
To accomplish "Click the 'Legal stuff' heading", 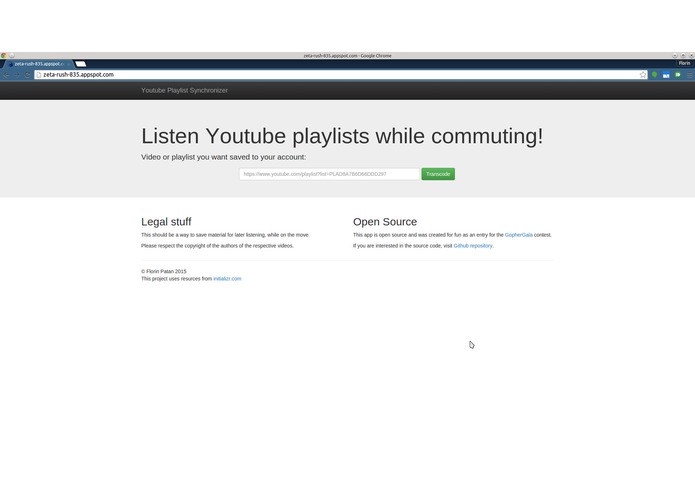I will tap(166, 222).
